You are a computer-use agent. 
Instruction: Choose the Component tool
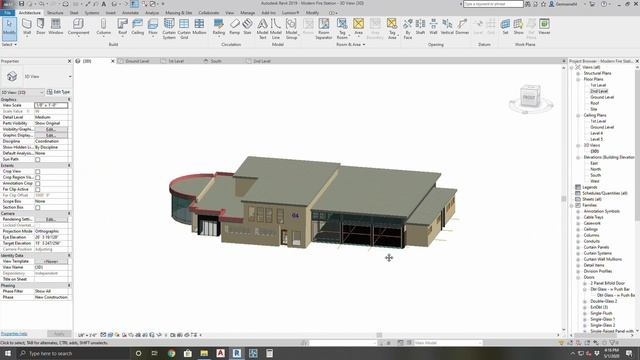click(78, 27)
